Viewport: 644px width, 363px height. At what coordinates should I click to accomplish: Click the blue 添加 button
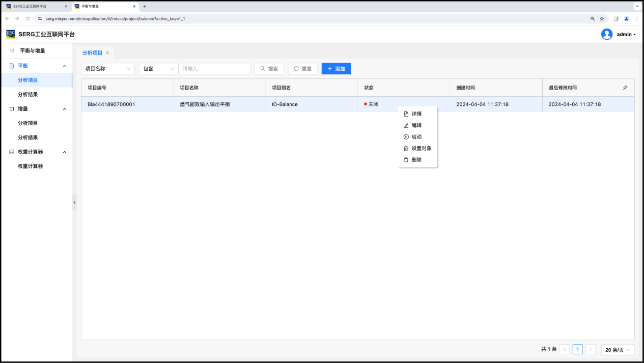(336, 69)
